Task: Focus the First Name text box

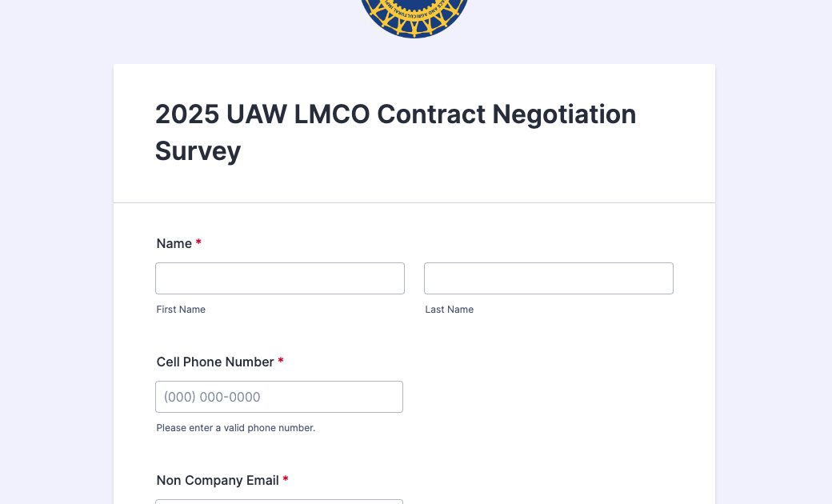Action: (280, 278)
